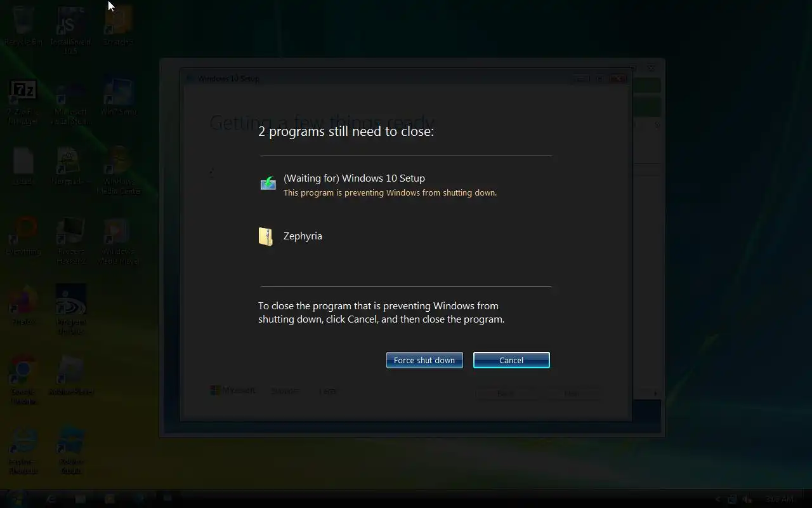Screen dimensions: 812x508
Task: Open the Microsoft Visual Studio desktop shortcut
Action: click(71, 102)
